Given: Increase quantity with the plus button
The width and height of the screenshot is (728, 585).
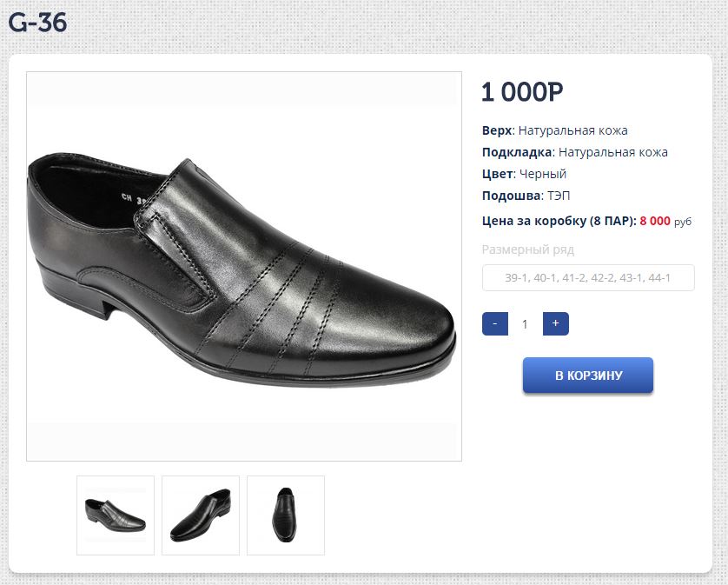Looking at the screenshot, I should [555, 324].
